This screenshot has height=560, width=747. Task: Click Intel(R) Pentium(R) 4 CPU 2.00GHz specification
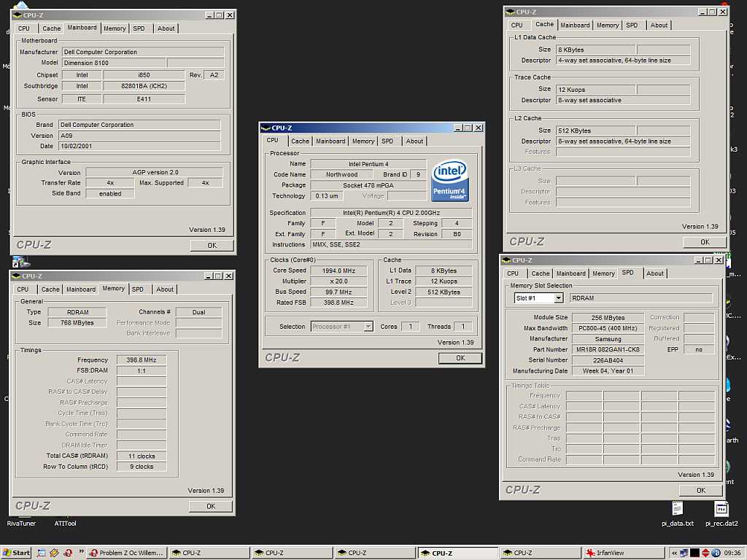pos(391,213)
